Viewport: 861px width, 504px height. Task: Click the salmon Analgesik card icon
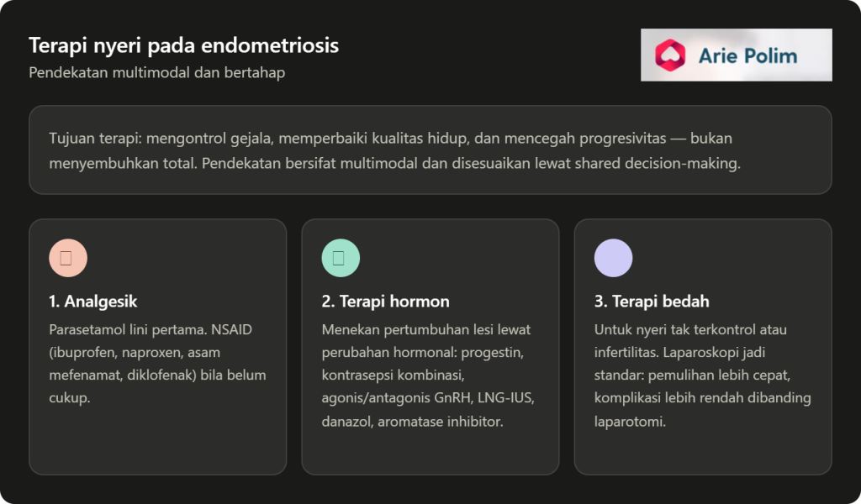(x=68, y=258)
